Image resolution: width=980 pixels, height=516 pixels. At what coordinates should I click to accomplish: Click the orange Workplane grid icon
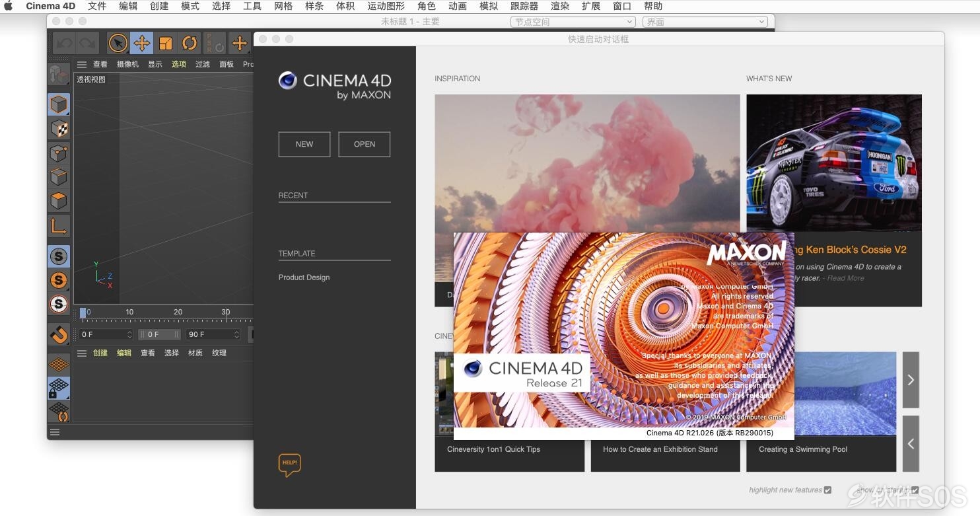point(59,364)
